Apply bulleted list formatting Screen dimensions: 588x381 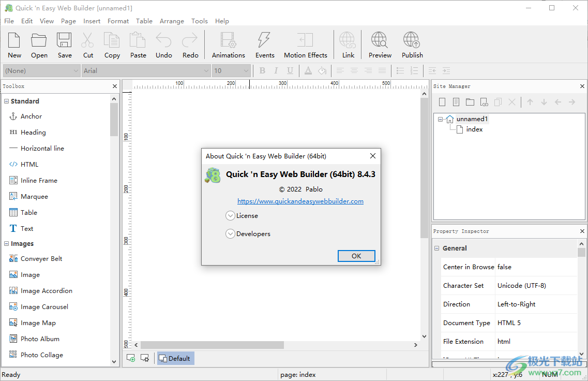point(400,70)
